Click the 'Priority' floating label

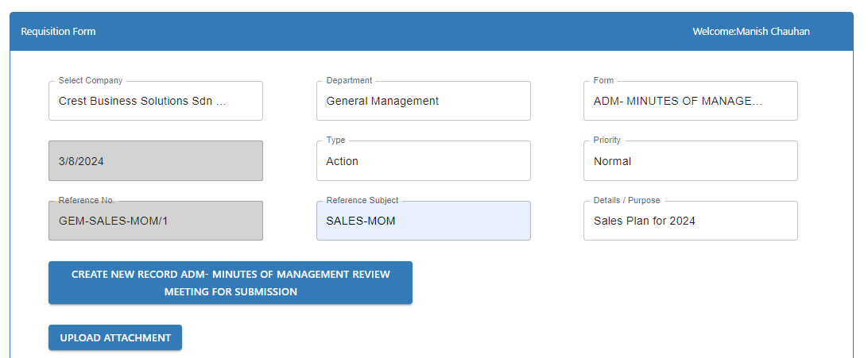(606, 141)
